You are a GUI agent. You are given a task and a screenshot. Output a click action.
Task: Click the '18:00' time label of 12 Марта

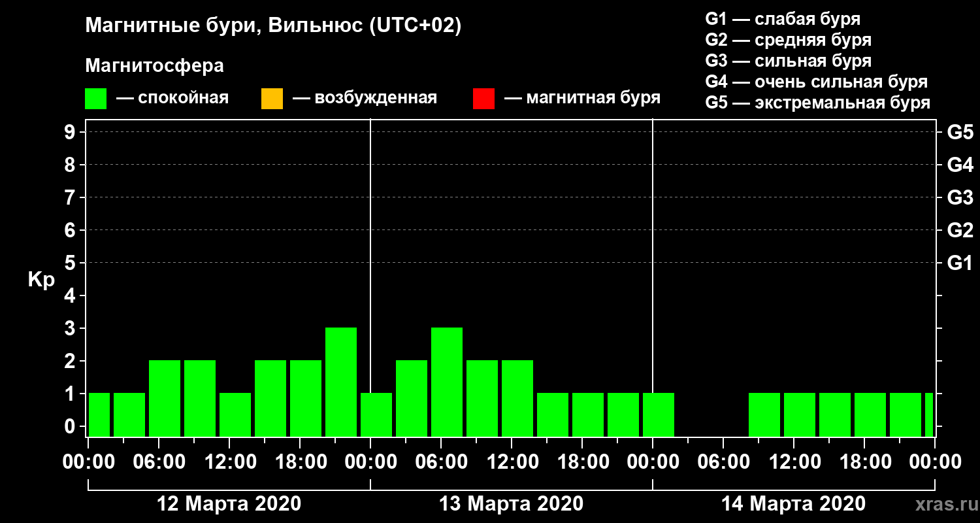tap(300, 462)
